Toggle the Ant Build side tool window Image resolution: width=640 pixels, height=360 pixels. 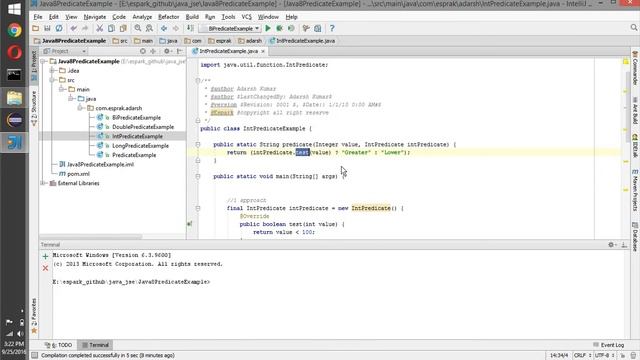click(x=635, y=111)
